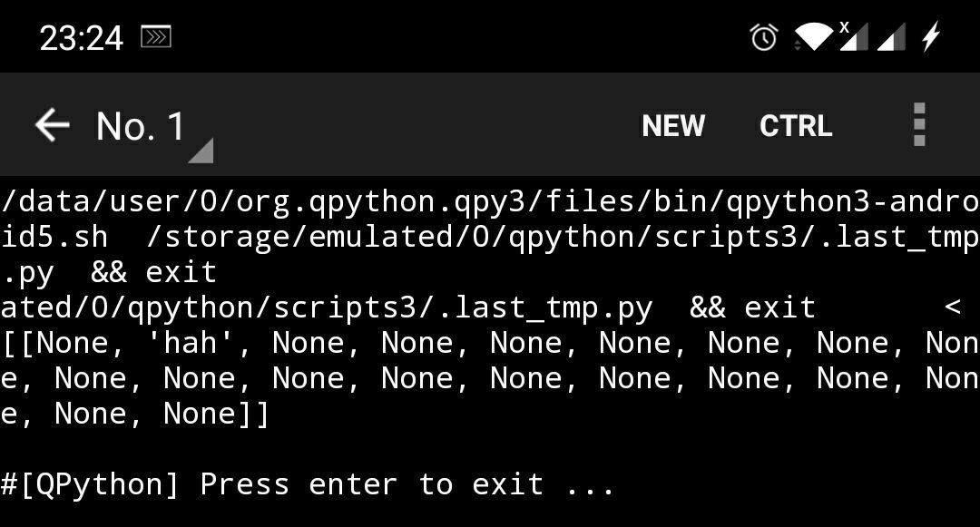980x527 pixels.
Task: Expand the window list dropdown triangle
Action: click(x=201, y=151)
